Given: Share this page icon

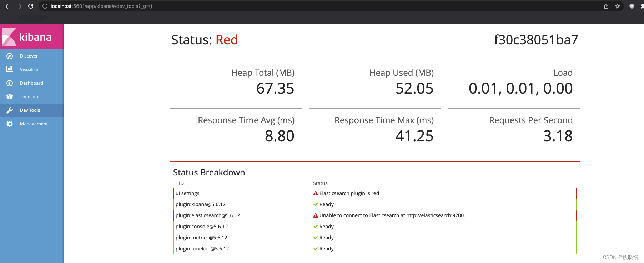Looking at the screenshot, I should (606, 6).
